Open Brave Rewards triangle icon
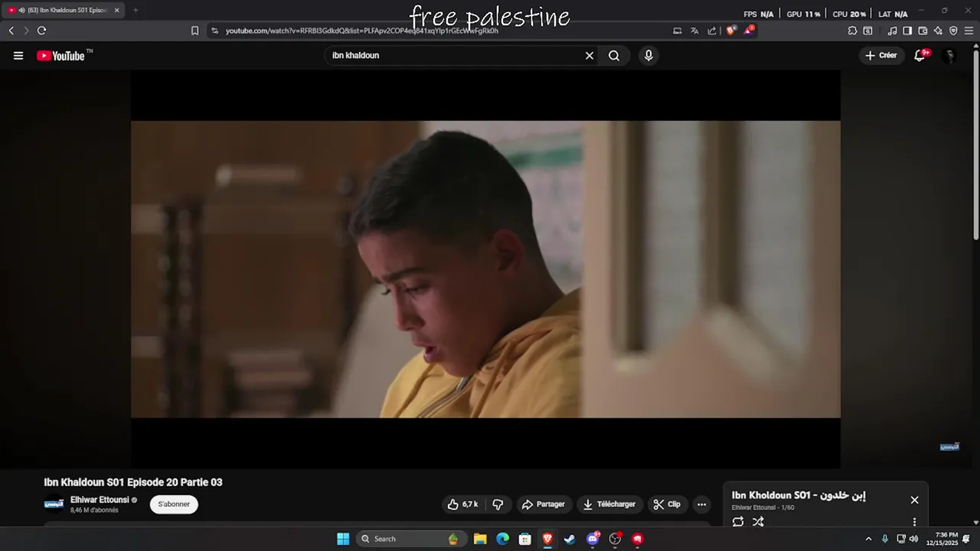Image resolution: width=980 pixels, height=551 pixels. tap(749, 31)
